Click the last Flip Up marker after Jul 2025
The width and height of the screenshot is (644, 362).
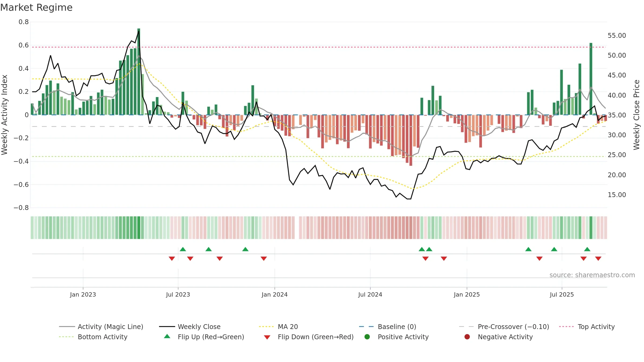587,249
